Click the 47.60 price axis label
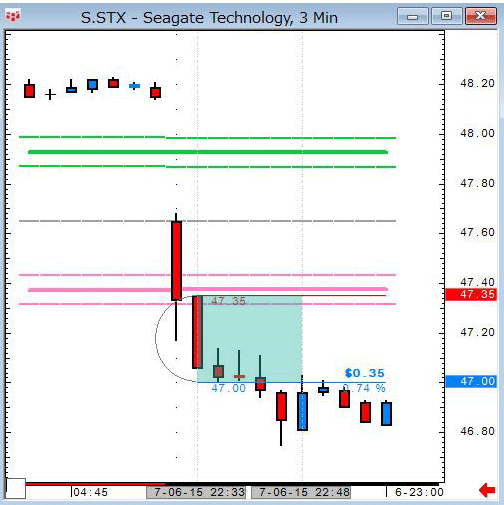Image resolution: width=504 pixels, height=505 pixels. [477, 232]
